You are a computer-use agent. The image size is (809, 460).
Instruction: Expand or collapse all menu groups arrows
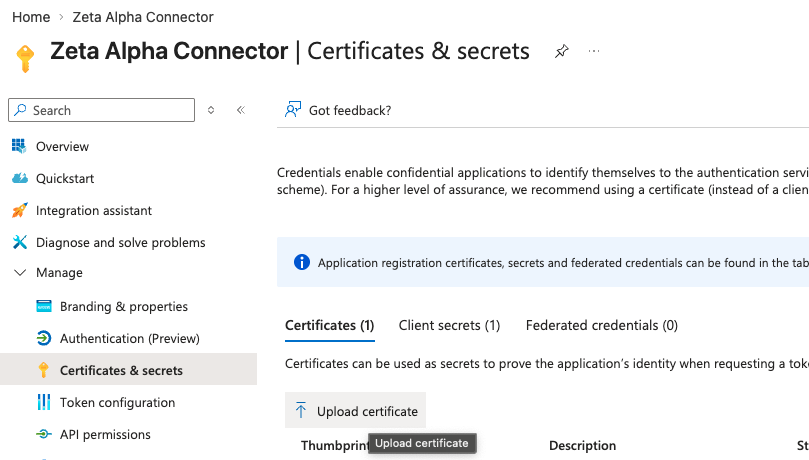click(x=211, y=110)
